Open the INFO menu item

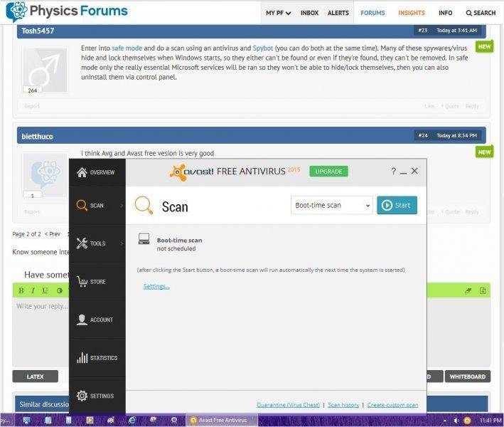click(445, 13)
